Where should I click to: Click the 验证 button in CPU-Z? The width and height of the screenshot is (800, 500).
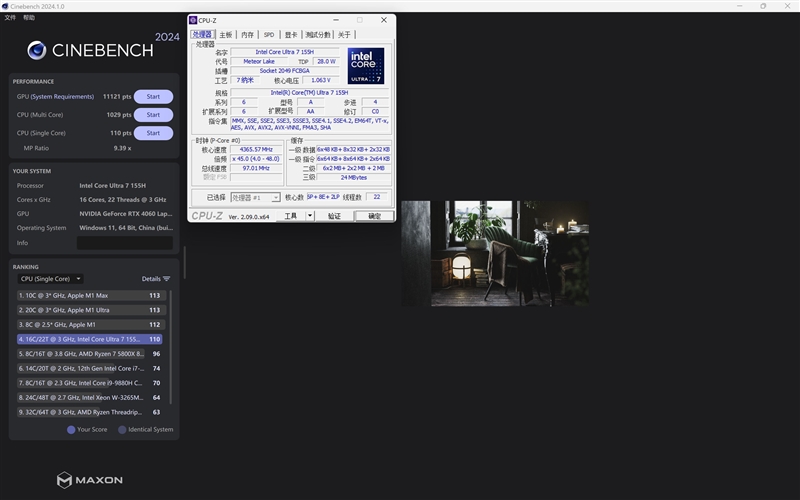(x=334, y=216)
